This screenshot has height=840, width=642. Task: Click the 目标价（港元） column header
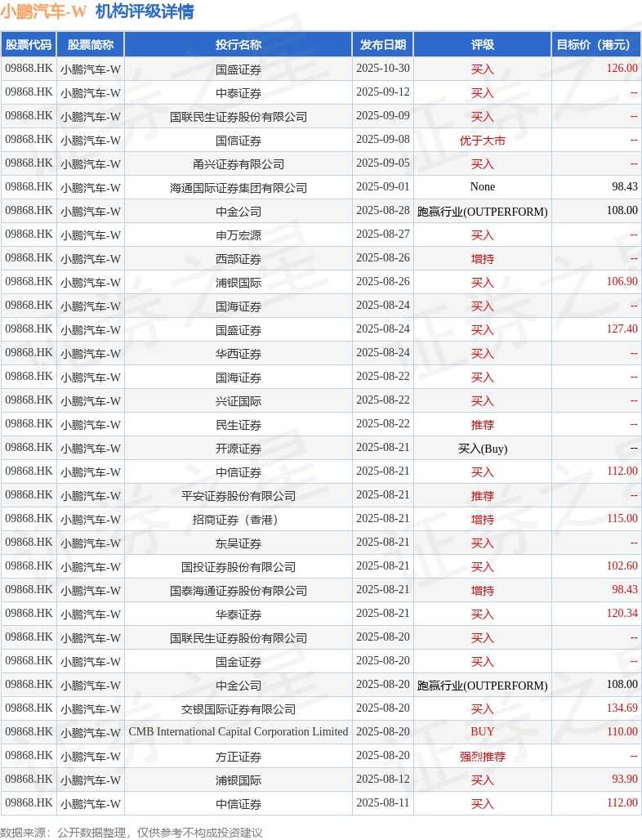[596, 45]
